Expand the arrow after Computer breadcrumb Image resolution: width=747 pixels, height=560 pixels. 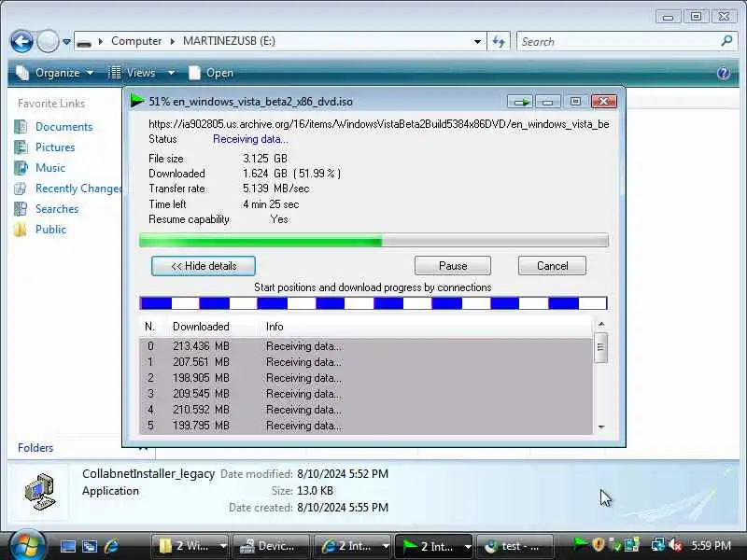(x=172, y=41)
